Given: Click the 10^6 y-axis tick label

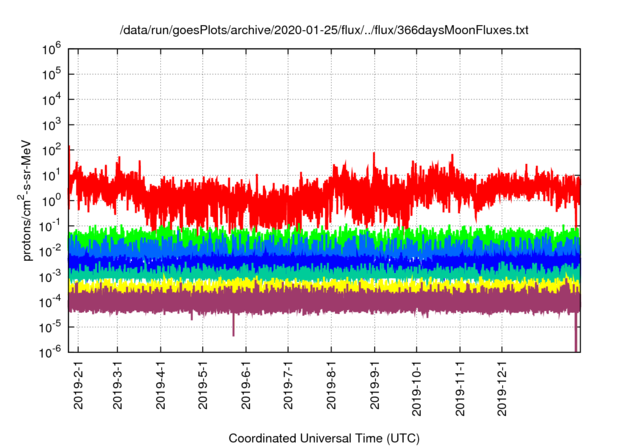Looking at the screenshot, I should pos(51,49).
